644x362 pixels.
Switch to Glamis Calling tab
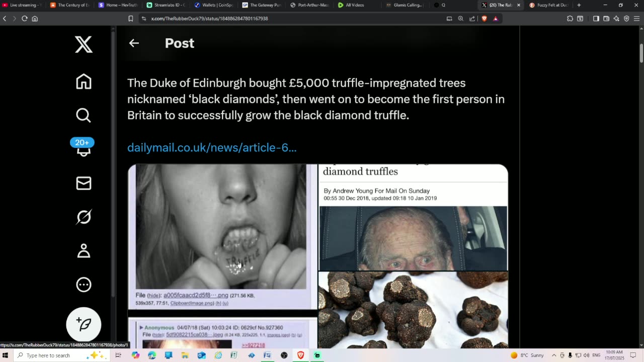coord(406,5)
